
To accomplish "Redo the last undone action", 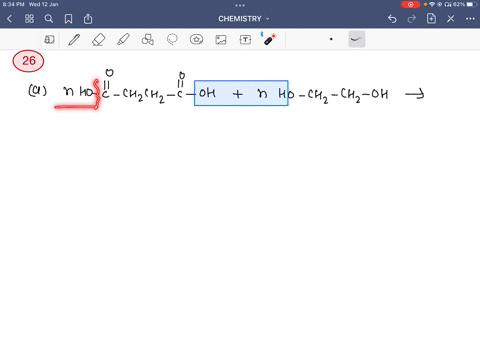I will pos(412,19).
